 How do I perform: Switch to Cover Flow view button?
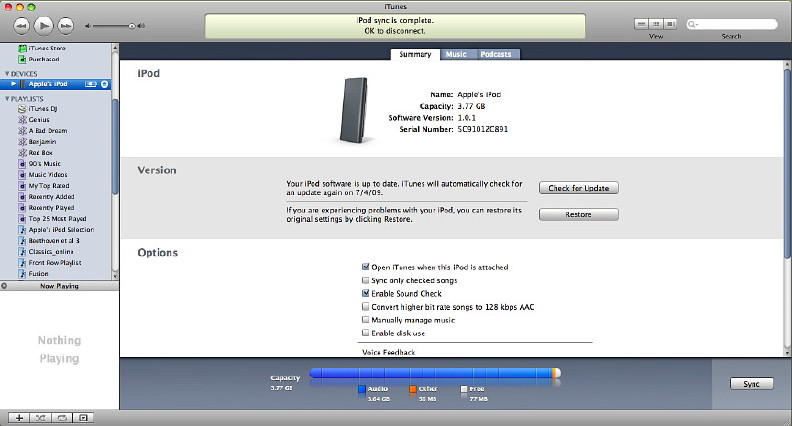(670, 24)
